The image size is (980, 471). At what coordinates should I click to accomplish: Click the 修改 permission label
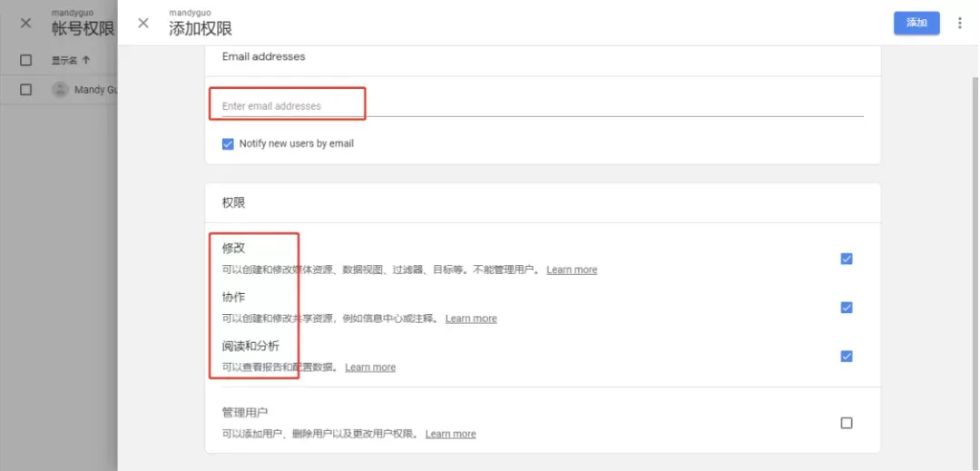pyautogui.click(x=234, y=248)
